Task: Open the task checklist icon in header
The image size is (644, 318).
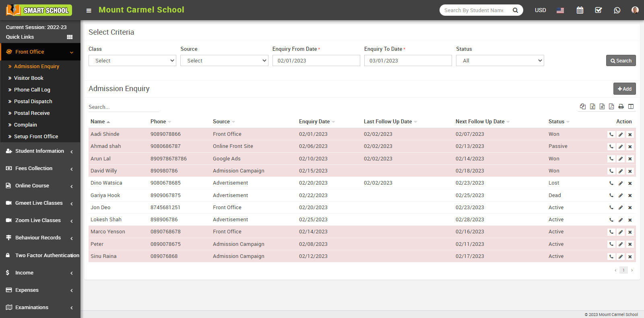Action: point(599,10)
